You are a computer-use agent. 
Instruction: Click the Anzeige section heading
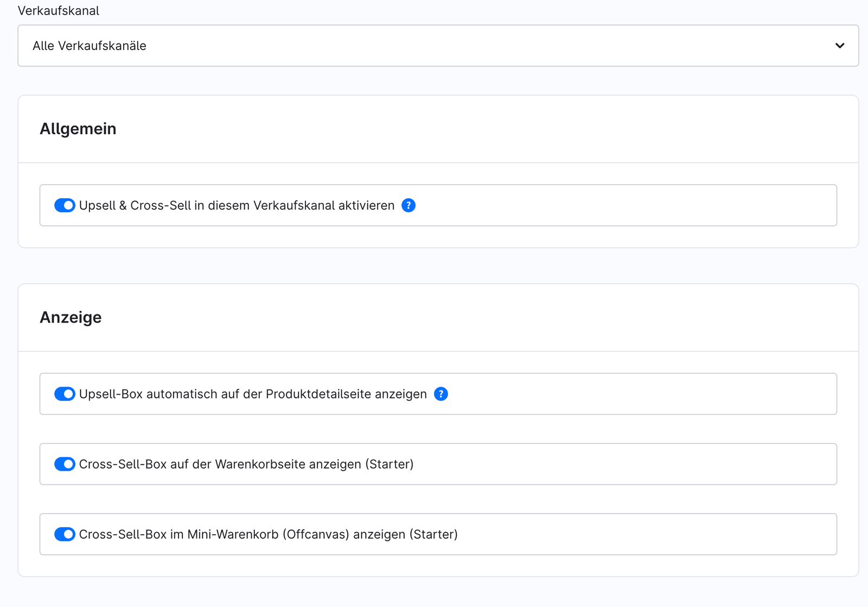[x=71, y=317]
